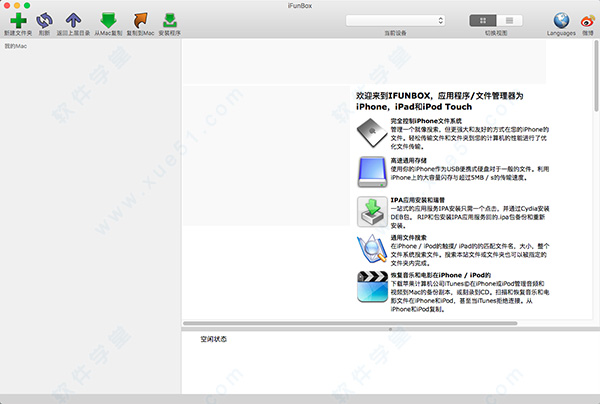Image resolution: width=600 pixels, height=404 pixels.
Task: Click the 空闲状态 status text
Action: coord(214,339)
